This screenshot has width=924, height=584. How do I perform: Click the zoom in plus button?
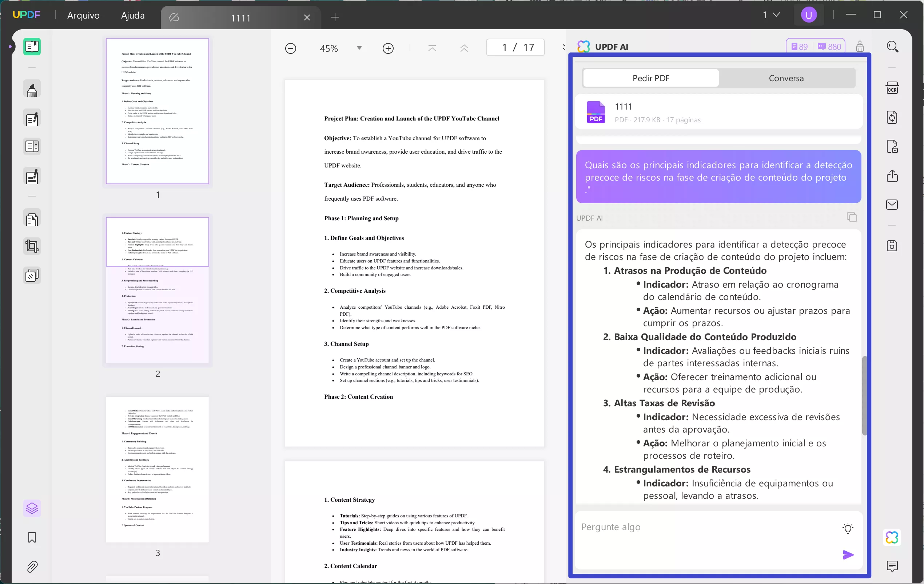388,48
